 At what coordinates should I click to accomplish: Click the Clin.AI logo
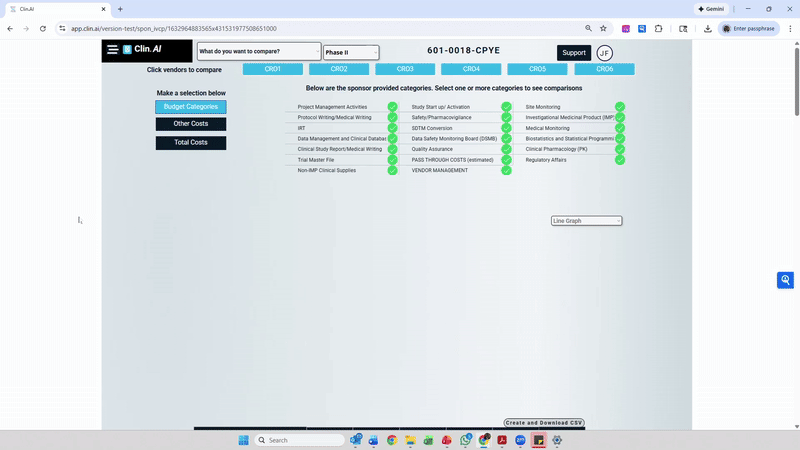[142, 49]
